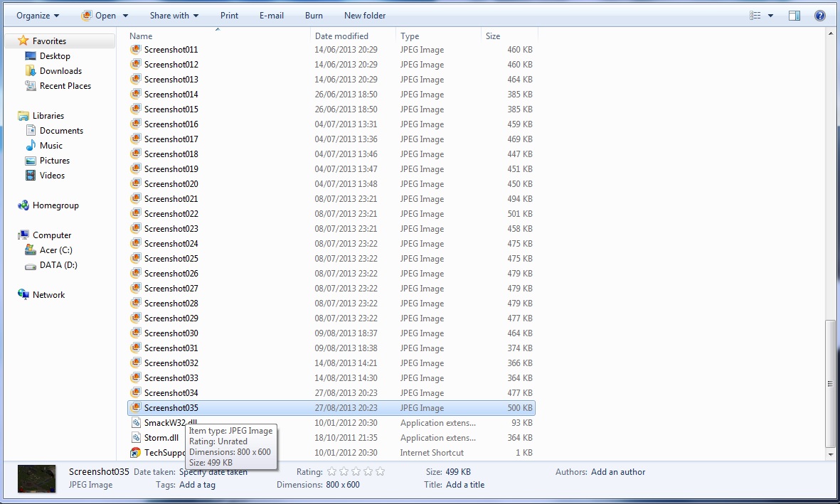The image size is (840, 504).
Task: Select Recent Places in navigation pane
Action: (65, 86)
